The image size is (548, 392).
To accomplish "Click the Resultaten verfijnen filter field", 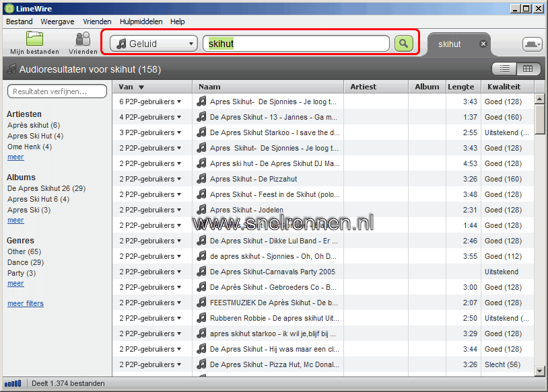I will pyautogui.click(x=57, y=91).
